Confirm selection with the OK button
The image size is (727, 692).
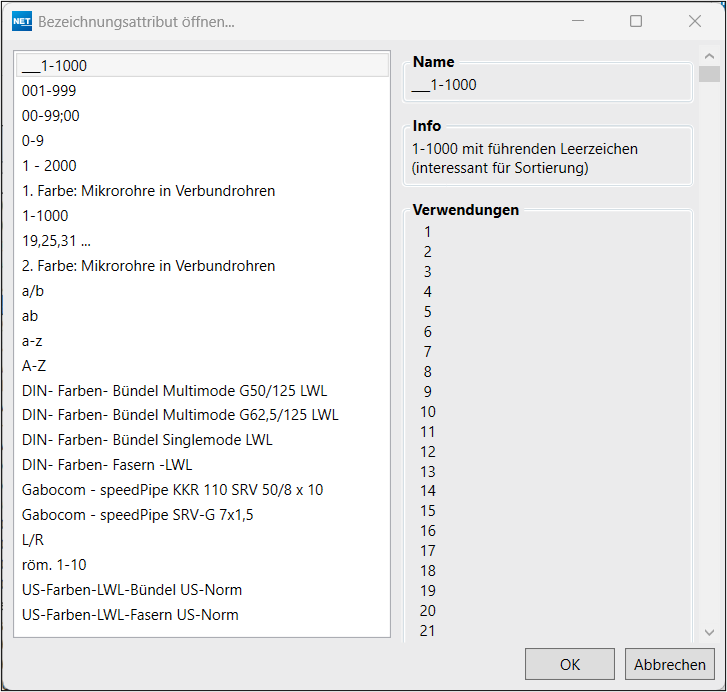(x=569, y=664)
